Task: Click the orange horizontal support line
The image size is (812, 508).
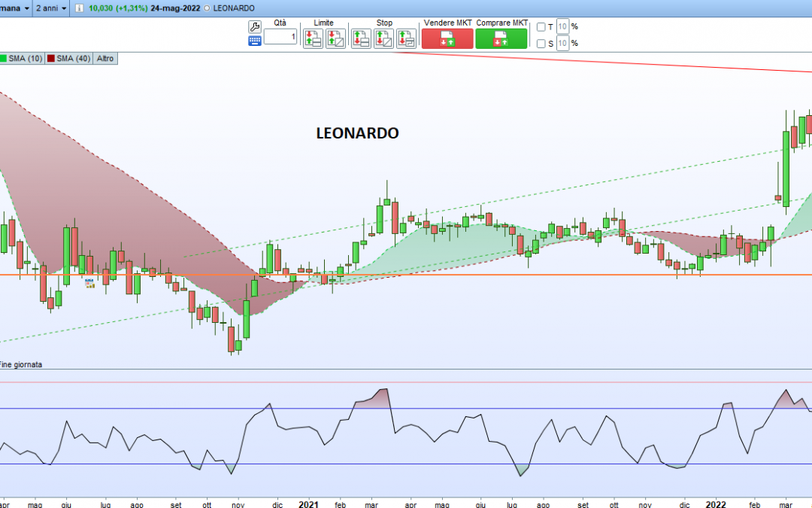Action: pos(406,275)
